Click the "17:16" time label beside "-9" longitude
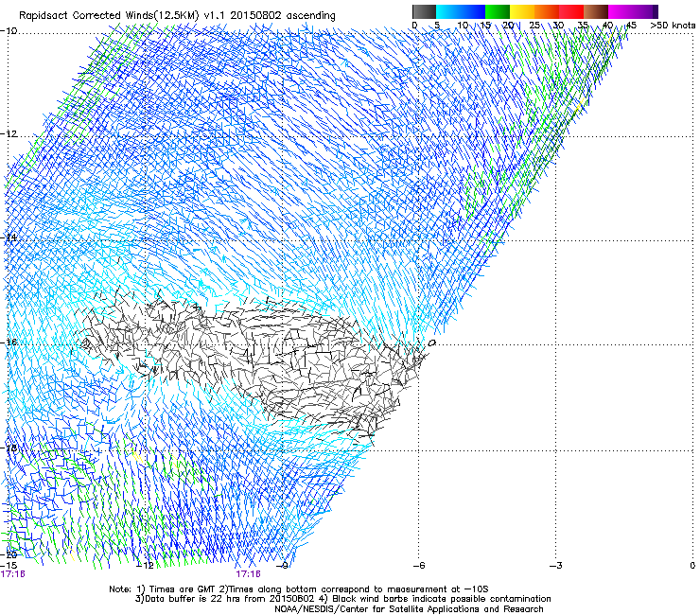 (248, 574)
